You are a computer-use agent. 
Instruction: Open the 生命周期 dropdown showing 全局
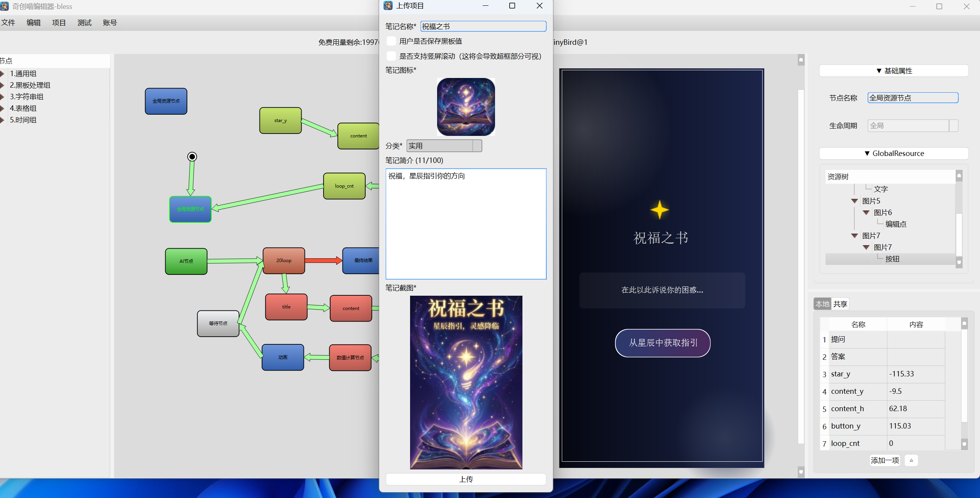[912, 125]
